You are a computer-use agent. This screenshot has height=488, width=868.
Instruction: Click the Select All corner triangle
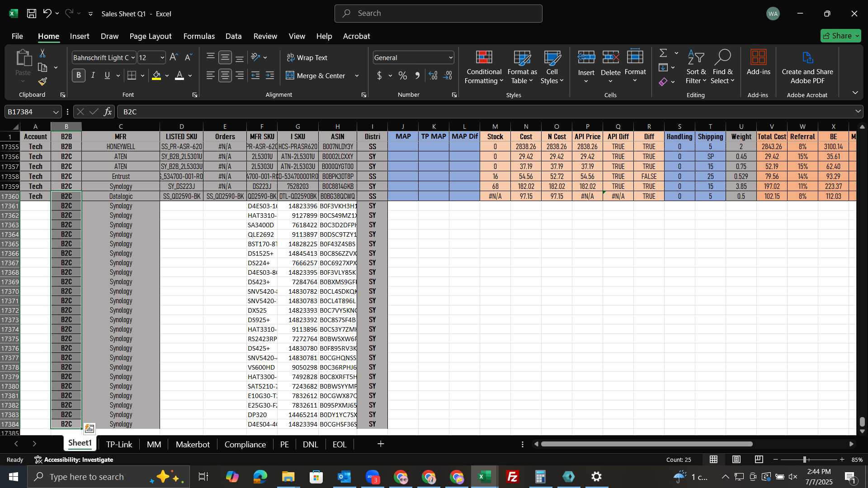(x=15, y=127)
